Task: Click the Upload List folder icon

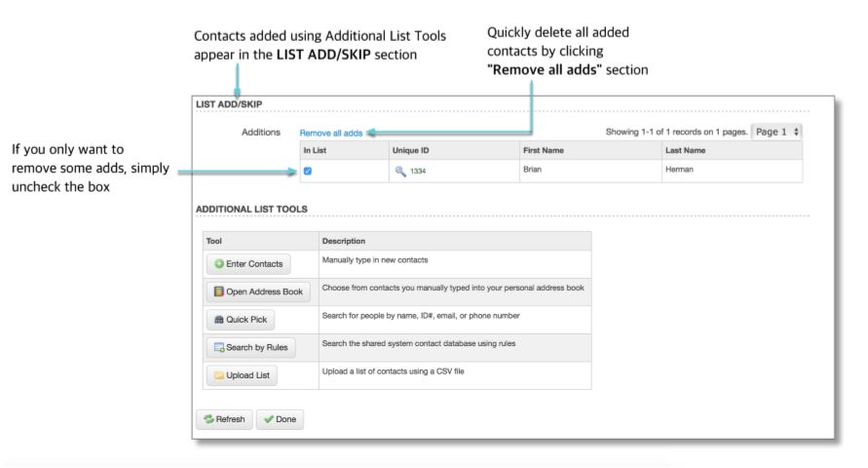Action: tap(219, 375)
